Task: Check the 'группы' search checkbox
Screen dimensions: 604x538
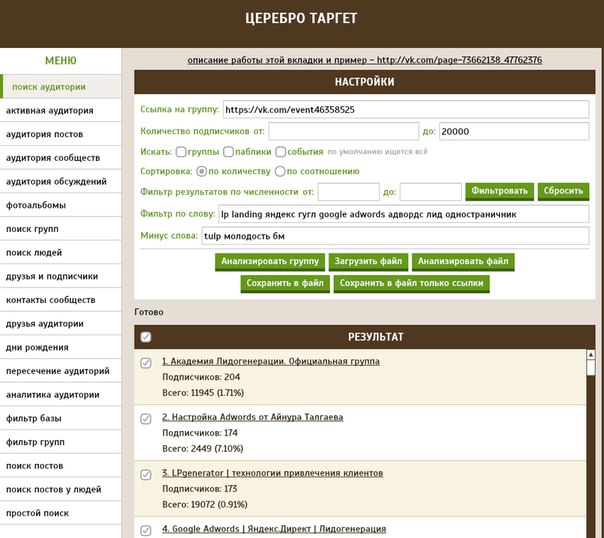Action: (x=182, y=152)
